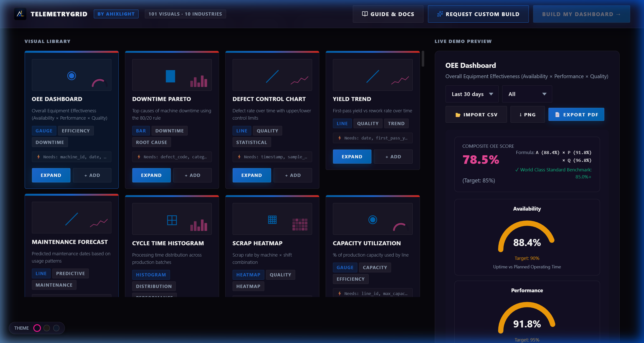The image size is (644, 343).
Task: Click EFFICIENCY tag on OEE Dashboard card
Action: (76, 131)
